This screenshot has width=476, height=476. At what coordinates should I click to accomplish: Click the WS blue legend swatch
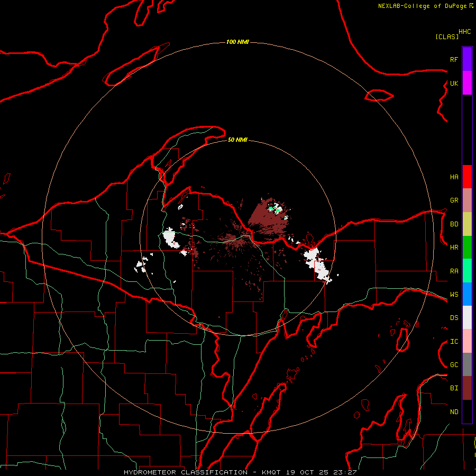click(467, 294)
